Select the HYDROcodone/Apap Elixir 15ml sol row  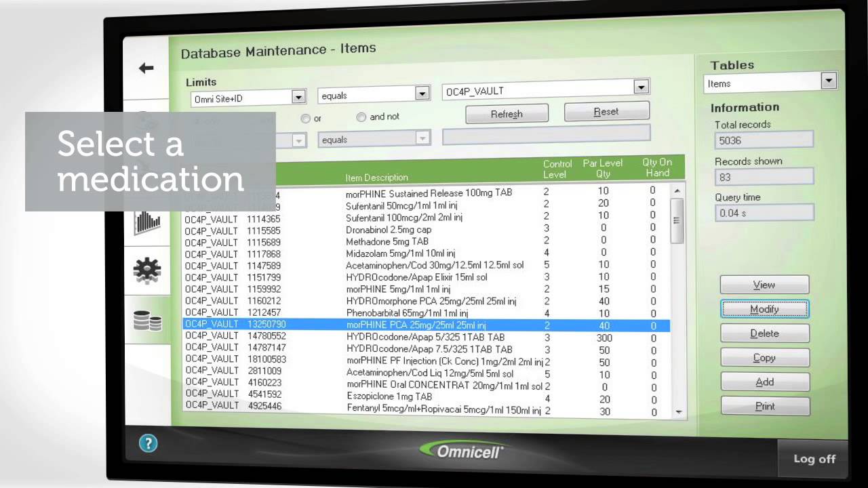(426, 277)
